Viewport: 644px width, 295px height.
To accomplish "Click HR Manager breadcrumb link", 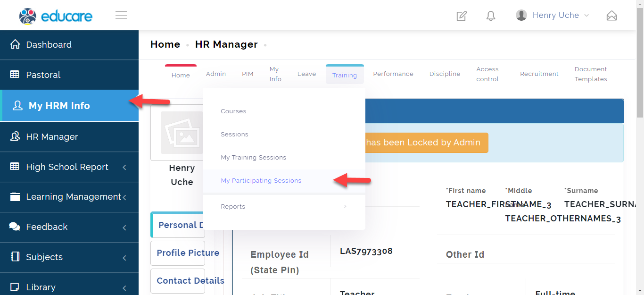I will tap(226, 44).
